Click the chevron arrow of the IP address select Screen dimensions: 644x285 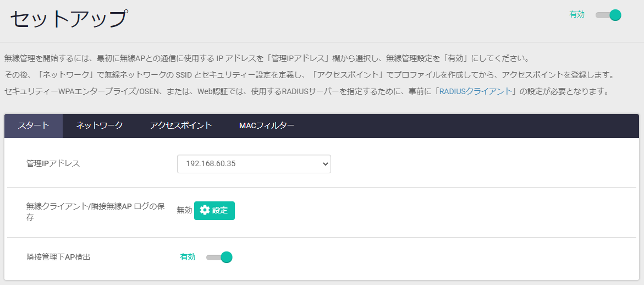point(325,163)
